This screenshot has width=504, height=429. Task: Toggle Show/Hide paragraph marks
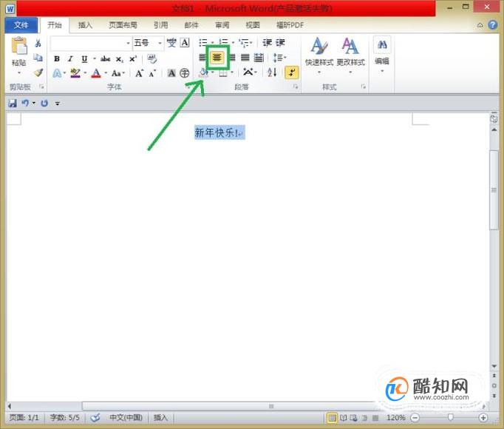[291, 72]
